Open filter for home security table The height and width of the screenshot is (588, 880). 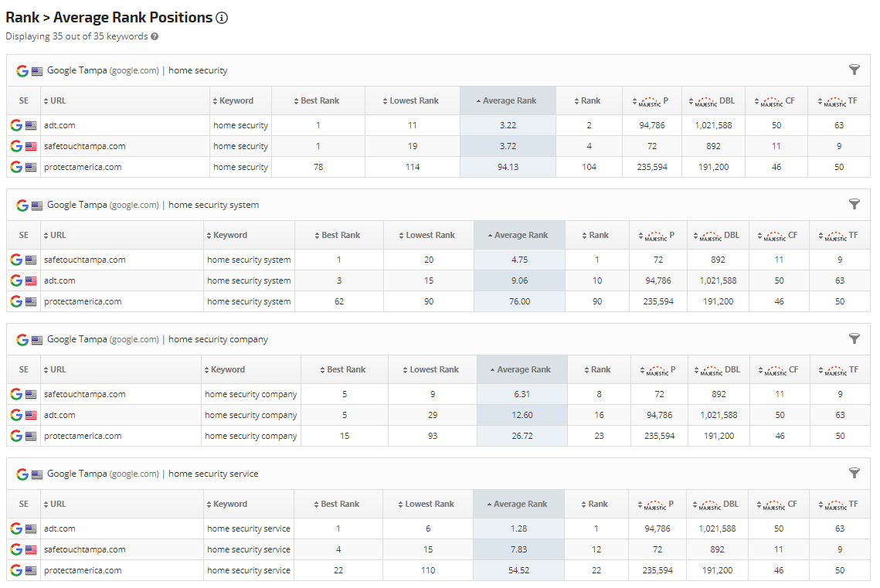(x=854, y=70)
